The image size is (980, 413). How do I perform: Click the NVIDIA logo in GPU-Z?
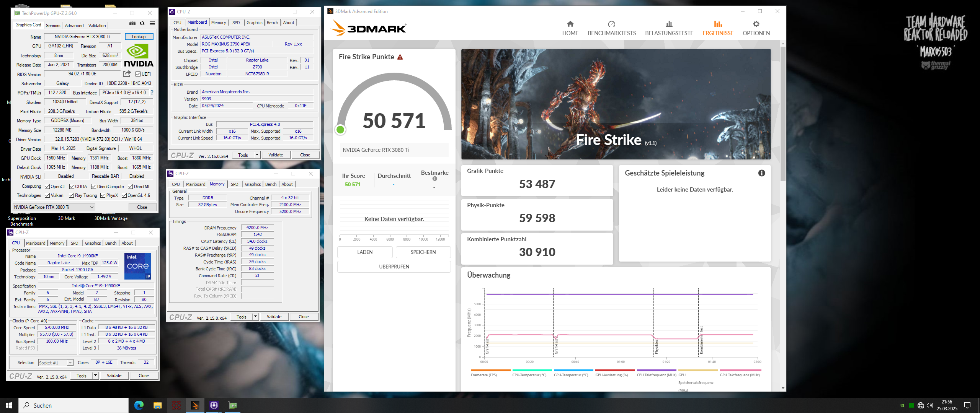pos(138,55)
